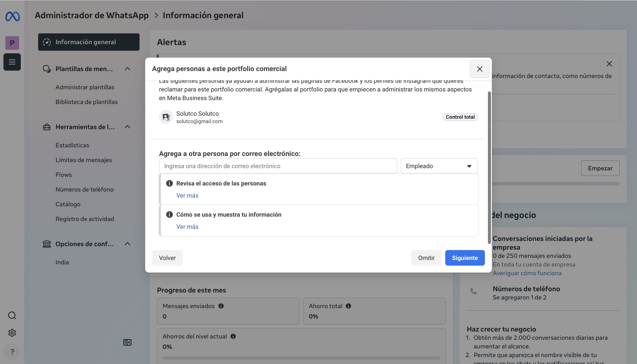Open the purple P business account icon

click(x=12, y=43)
